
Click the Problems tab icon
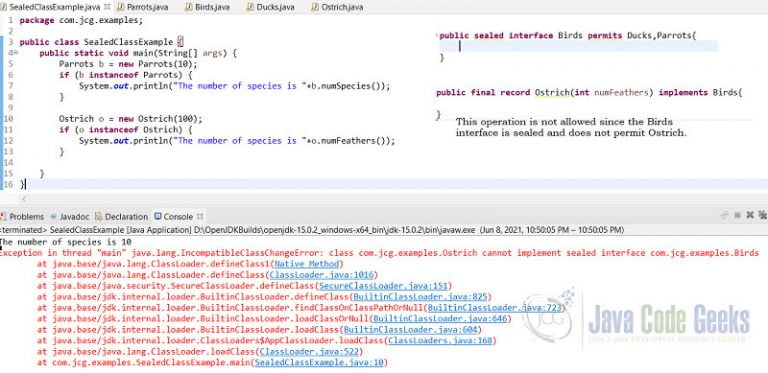(4, 216)
